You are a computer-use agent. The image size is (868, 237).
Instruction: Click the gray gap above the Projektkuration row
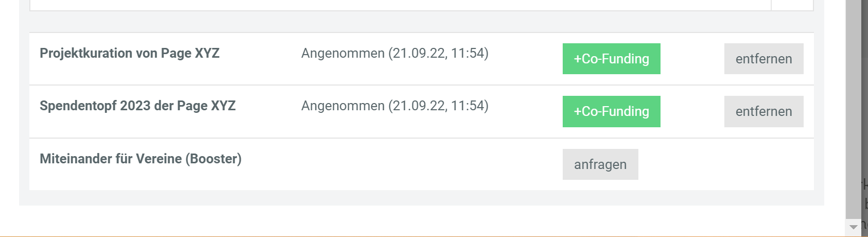click(x=412, y=22)
